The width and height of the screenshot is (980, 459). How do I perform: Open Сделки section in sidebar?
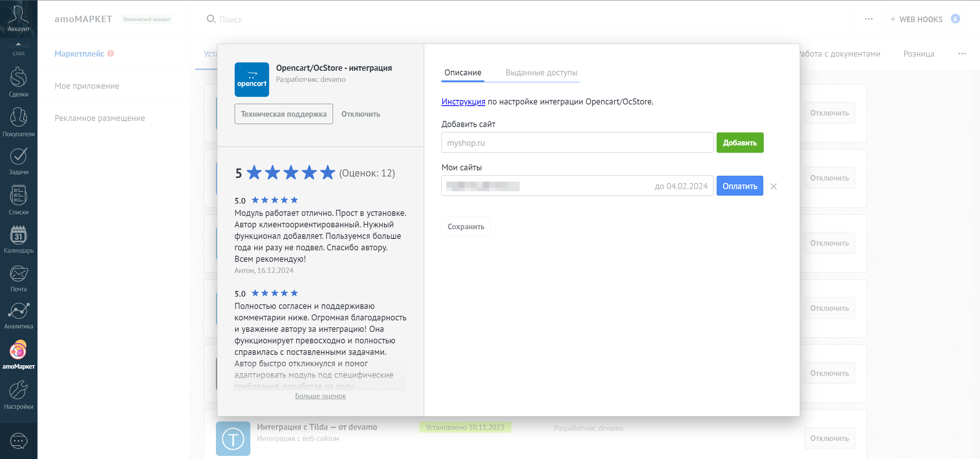18,82
